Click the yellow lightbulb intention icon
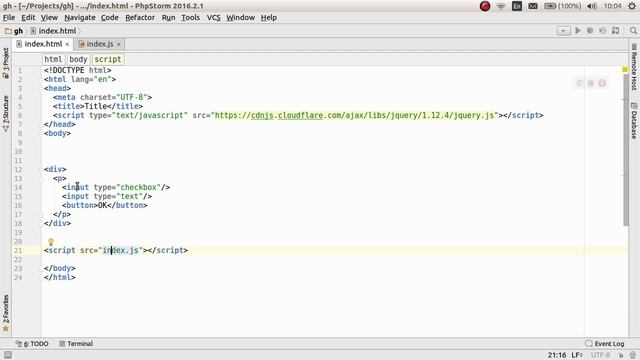This screenshot has width=640, height=360. click(51, 242)
